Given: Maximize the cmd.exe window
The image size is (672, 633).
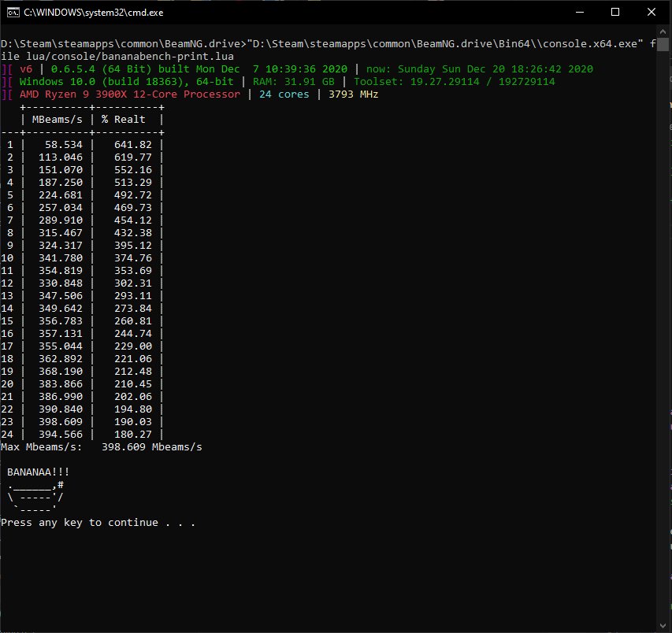Looking at the screenshot, I should click(615, 13).
